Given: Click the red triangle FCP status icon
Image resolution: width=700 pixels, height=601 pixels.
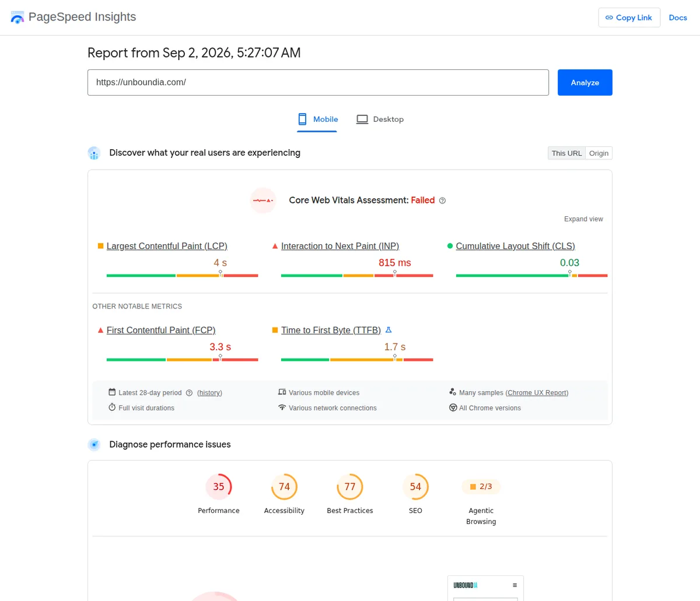Looking at the screenshot, I should click(100, 330).
